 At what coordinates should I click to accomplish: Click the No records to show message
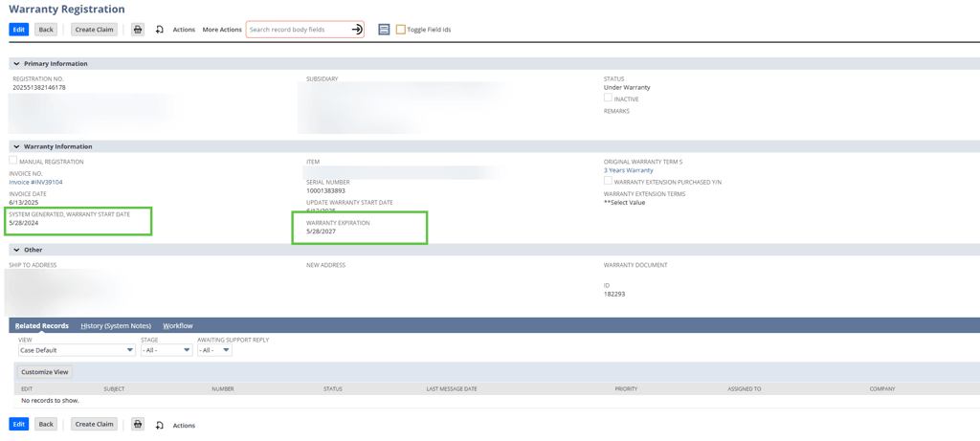point(50,401)
